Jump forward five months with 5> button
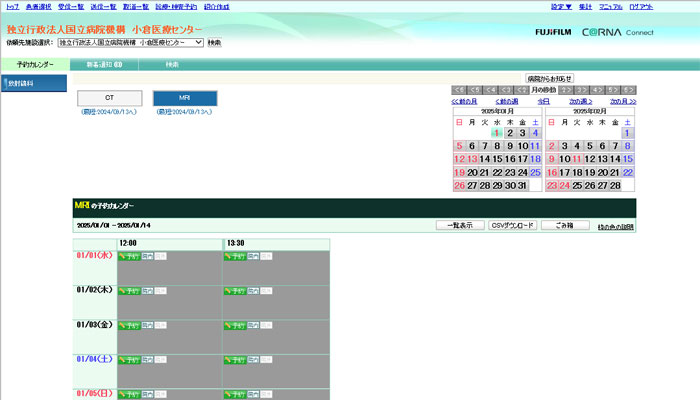The width and height of the screenshot is (700, 400). 613,90
